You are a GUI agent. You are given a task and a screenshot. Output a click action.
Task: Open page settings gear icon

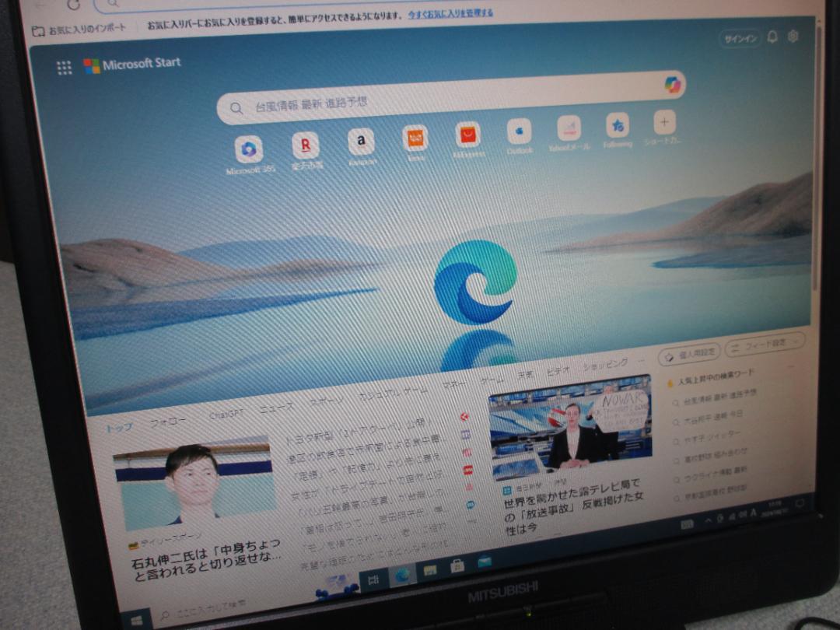coord(793,36)
